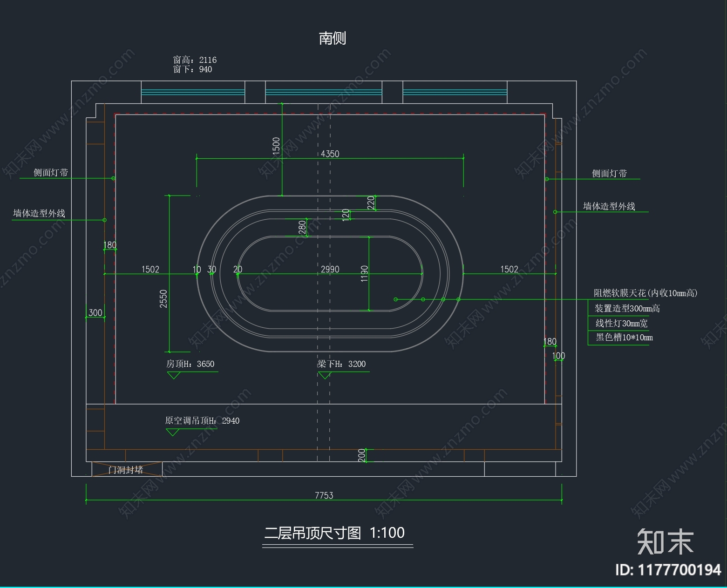727x588 pixels.
Task: Click the 房顶H:3650 elevation label
Action: (x=190, y=364)
